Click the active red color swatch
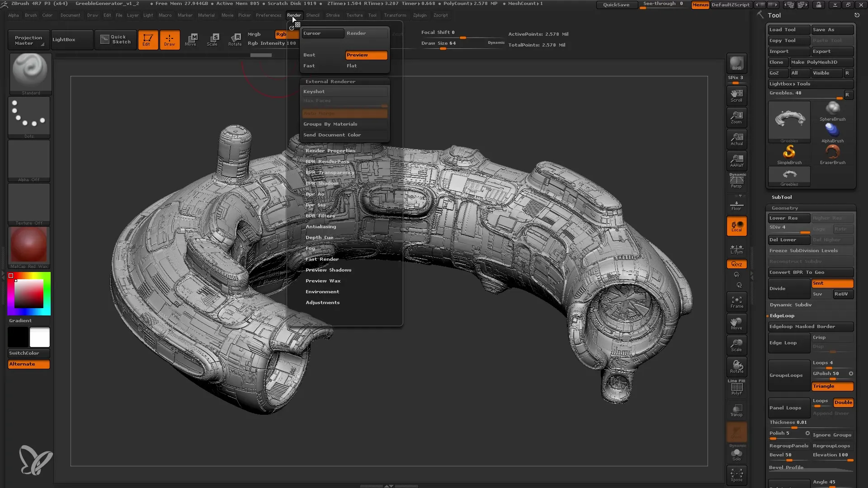Screen dimensions: 868x488 (x=11, y=276)
